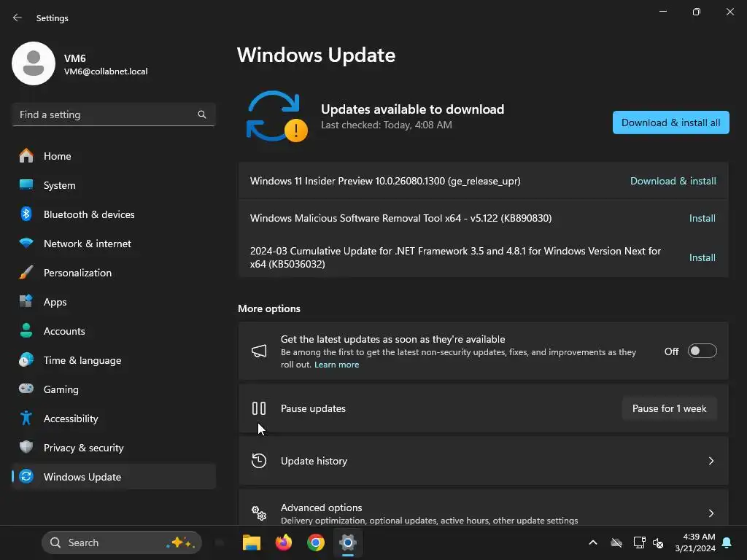Click the Accessibility figure icon

[x=26, y=418]
